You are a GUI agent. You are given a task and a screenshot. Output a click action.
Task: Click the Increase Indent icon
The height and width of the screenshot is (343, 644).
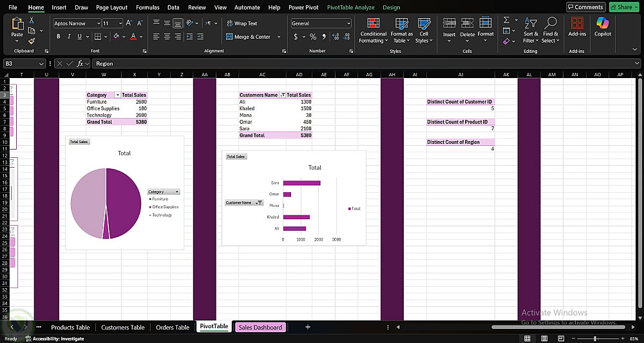coord(200,37)
